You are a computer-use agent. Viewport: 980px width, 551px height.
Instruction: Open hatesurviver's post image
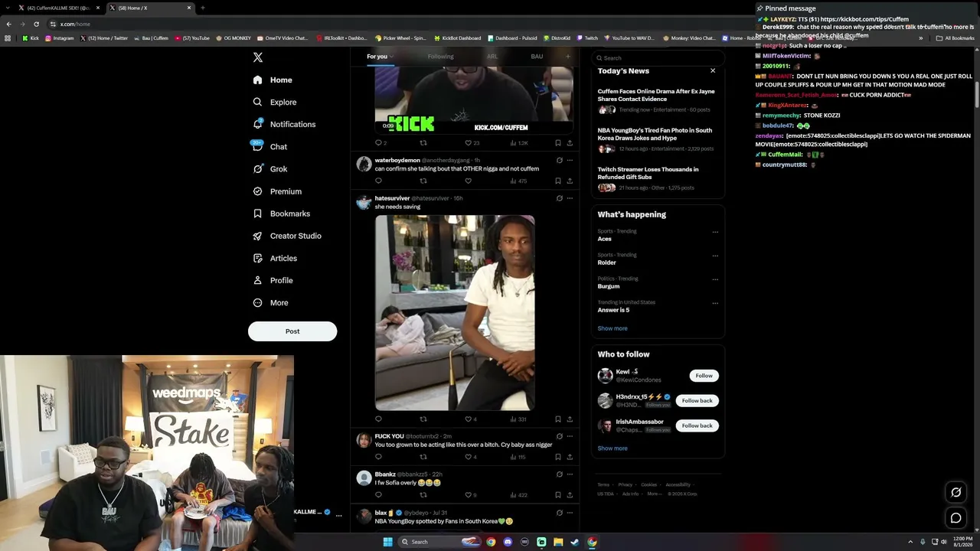point(455,313)
